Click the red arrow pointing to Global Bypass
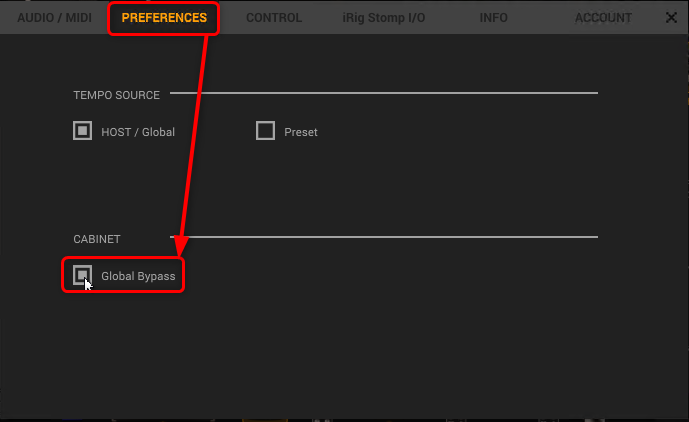689x422 pixels. (x=197, y=140)
